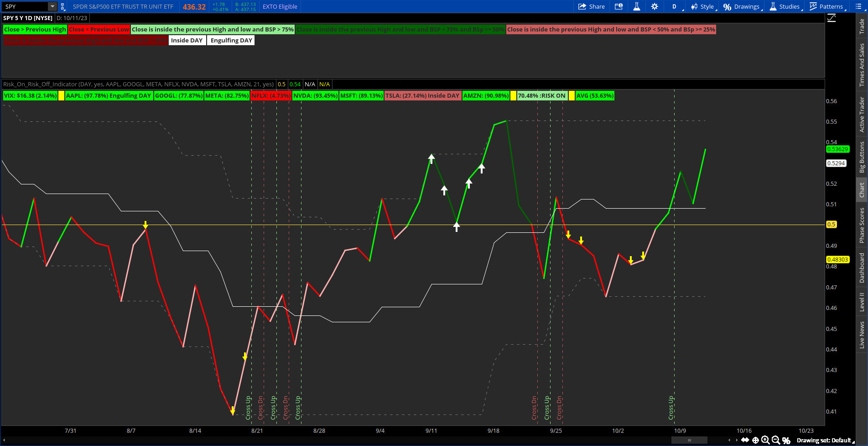Viewport: 868px width, 446px height.
Task: Toggle the Inside DAY legend chip
Action: (x=187, y=40)
